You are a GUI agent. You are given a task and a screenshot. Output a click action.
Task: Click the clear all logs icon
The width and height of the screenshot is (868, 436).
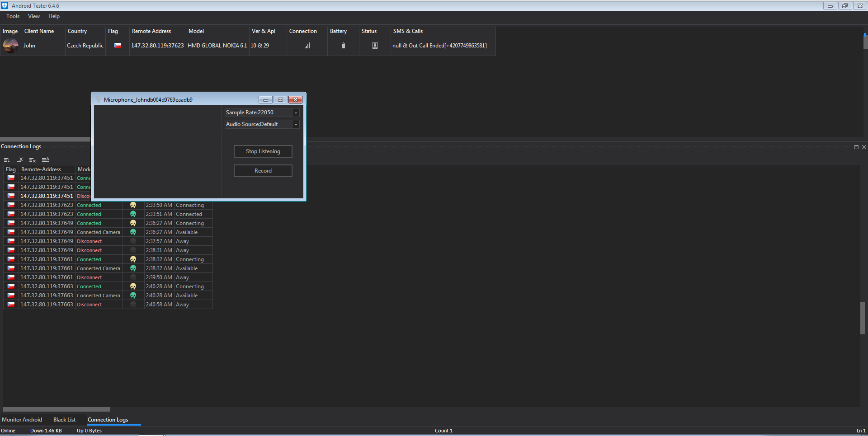[x=33, y=160]
